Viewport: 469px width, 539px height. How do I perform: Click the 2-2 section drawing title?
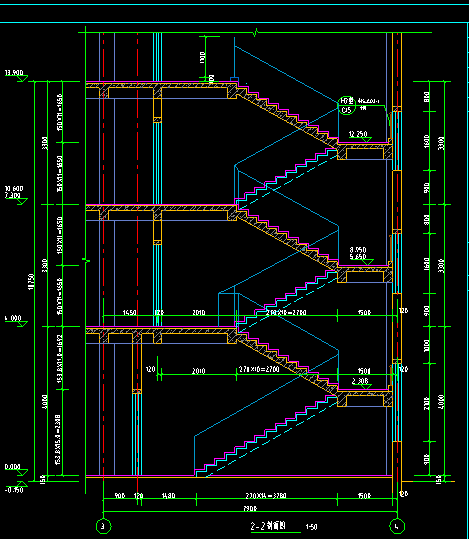pyautogui.click(x=268, y=526)
